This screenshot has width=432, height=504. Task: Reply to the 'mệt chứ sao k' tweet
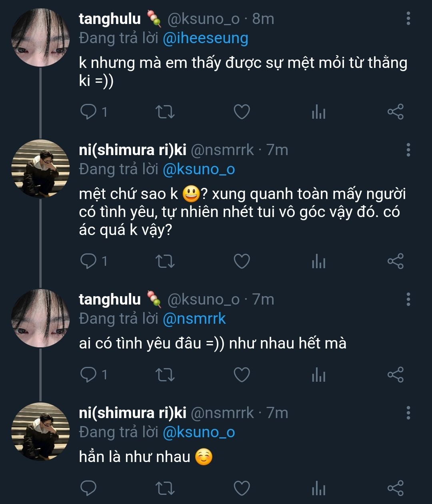coord(88,261)
